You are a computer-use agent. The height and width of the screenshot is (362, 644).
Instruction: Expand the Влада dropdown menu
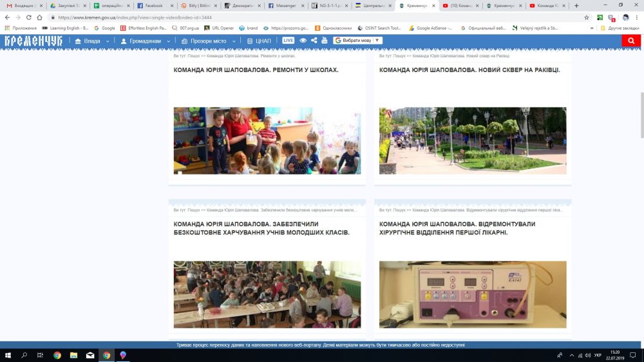click(x=91, y=41)
